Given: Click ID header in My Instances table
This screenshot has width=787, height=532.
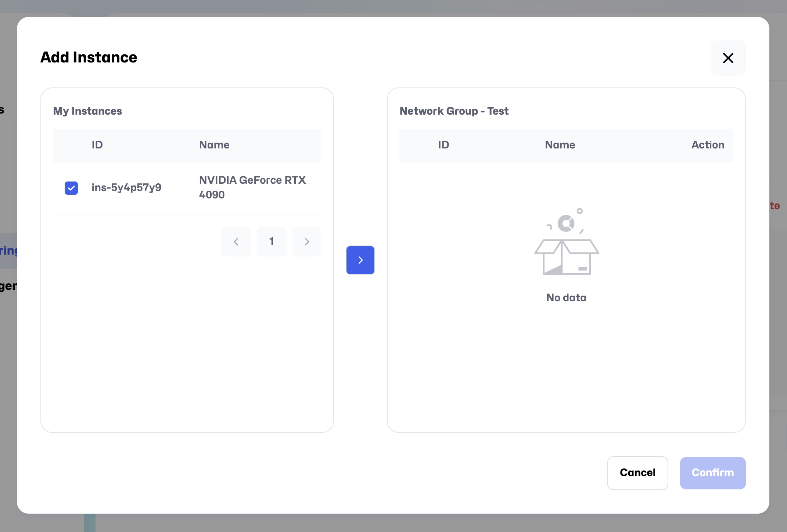Looking at the screenshot, I should pyautogui.click(x=97, y=145).
